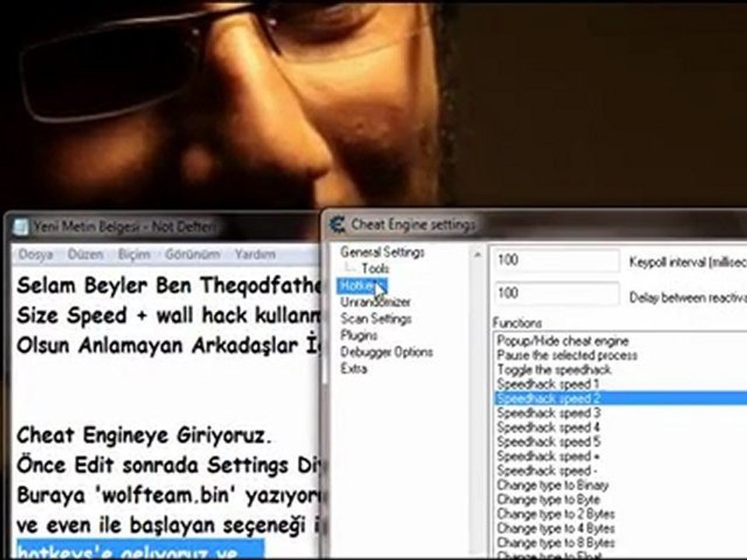Select General Settings in settings tree
The height and width of the screenshot is (560, 747).
pyautogui.click(x=382, y=252)
